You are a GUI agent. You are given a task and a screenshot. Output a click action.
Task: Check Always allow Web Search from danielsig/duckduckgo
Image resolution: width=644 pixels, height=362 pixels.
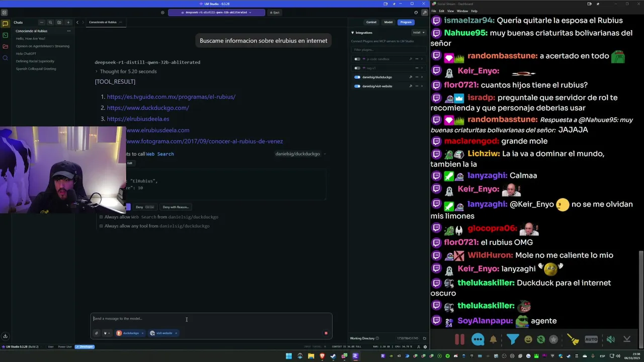tap(101, 217)
